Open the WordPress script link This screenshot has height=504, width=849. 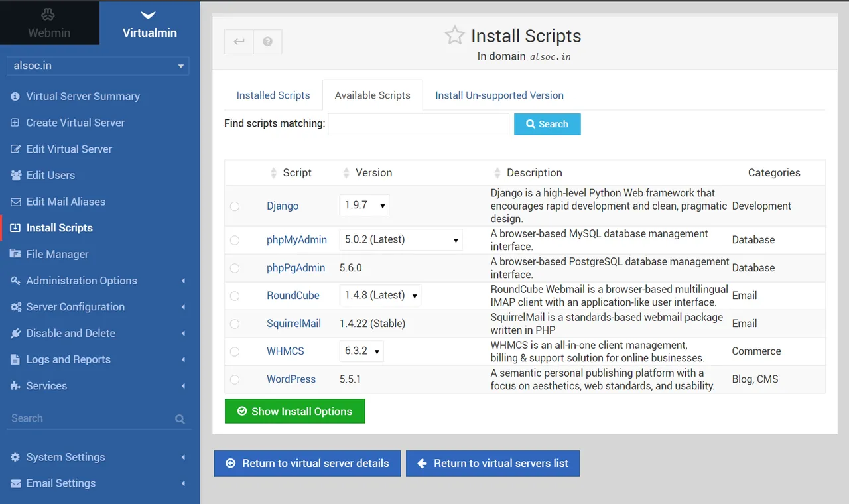click(291, 379)
